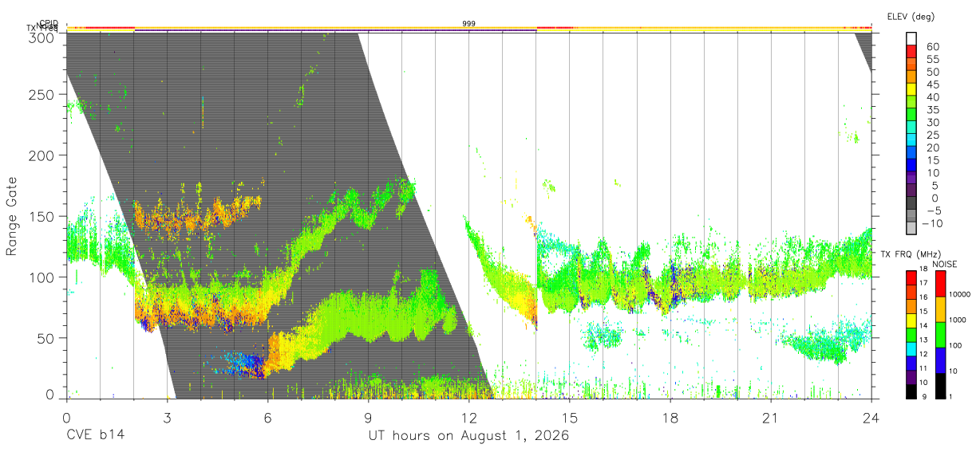Click the '35' elevation colorbar label
The image size is (980, 452).
coord(932,110)
